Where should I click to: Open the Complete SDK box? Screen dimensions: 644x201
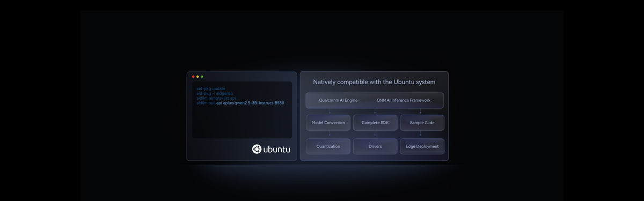[x=375, y=123]
